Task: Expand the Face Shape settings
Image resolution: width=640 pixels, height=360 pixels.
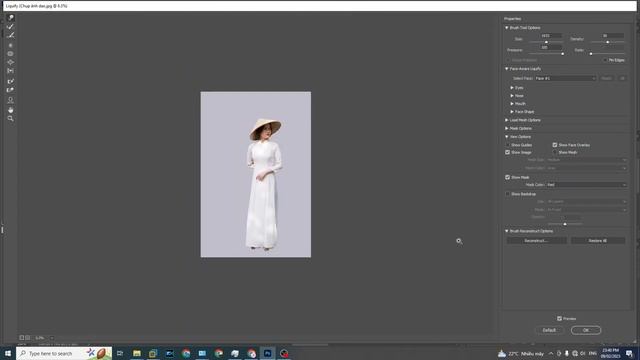Action: click(512, 111)
